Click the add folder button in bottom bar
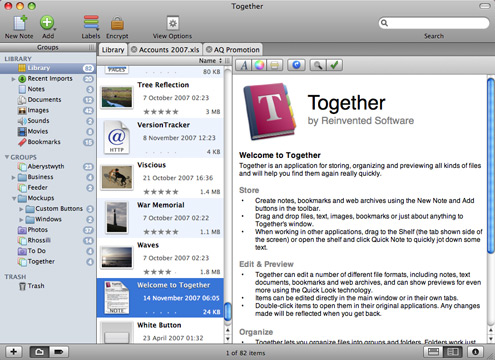This screenshot has height=360, width=495. point(39,352)
